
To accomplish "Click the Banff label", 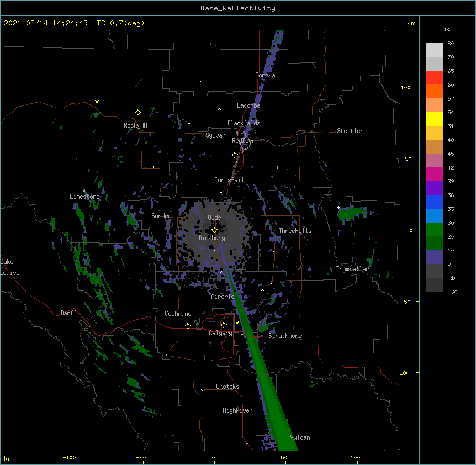I will [x=68, y=313].
